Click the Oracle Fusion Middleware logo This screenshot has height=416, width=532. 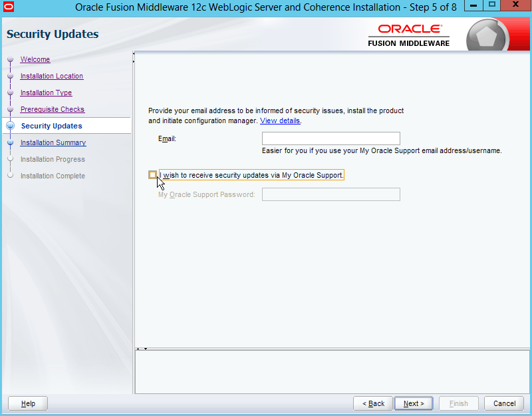pos(408,36)
